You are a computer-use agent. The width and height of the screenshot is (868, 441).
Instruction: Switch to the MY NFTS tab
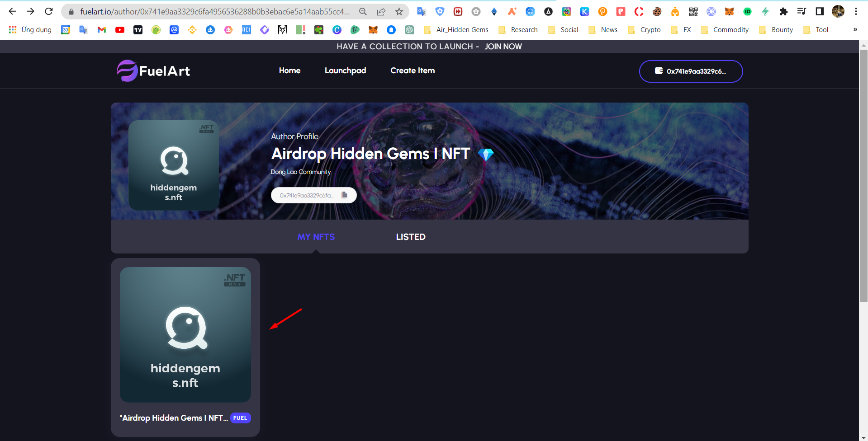pos(316,237)
